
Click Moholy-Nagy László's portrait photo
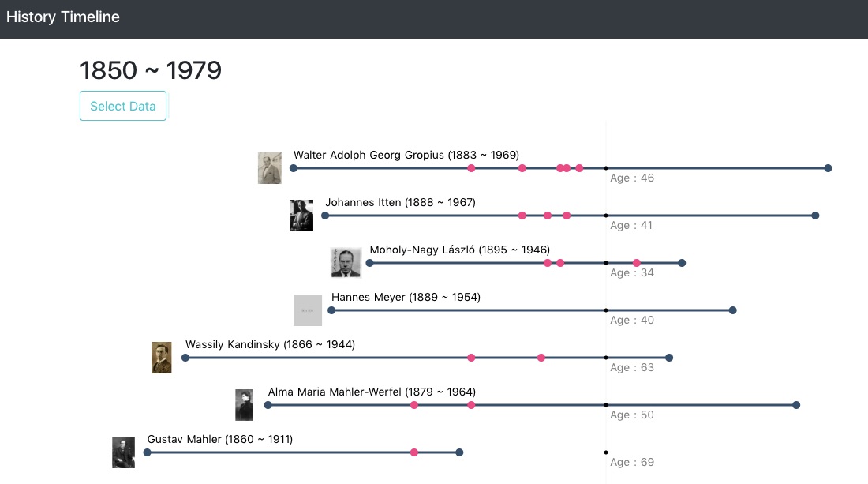point(345,262)
